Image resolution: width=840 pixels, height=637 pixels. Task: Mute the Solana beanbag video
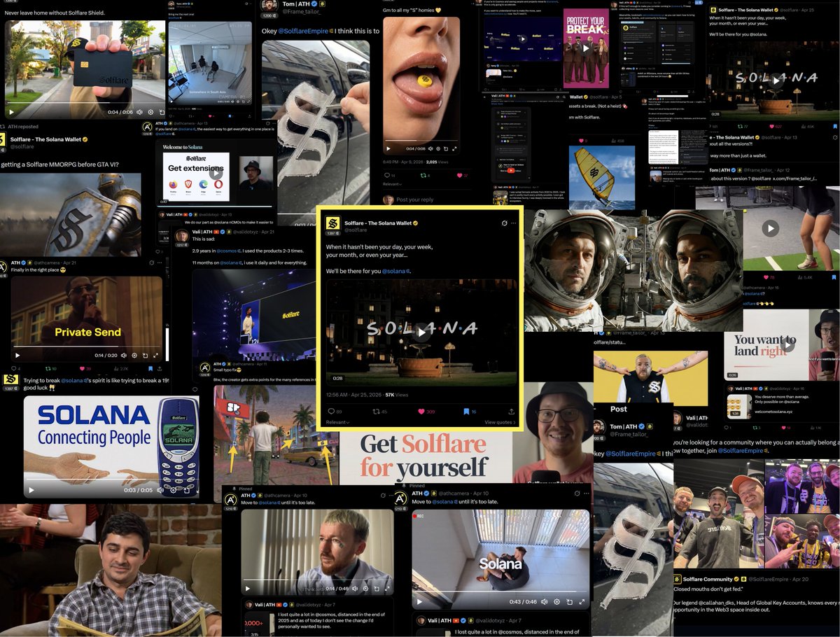(x=544, y=601)
